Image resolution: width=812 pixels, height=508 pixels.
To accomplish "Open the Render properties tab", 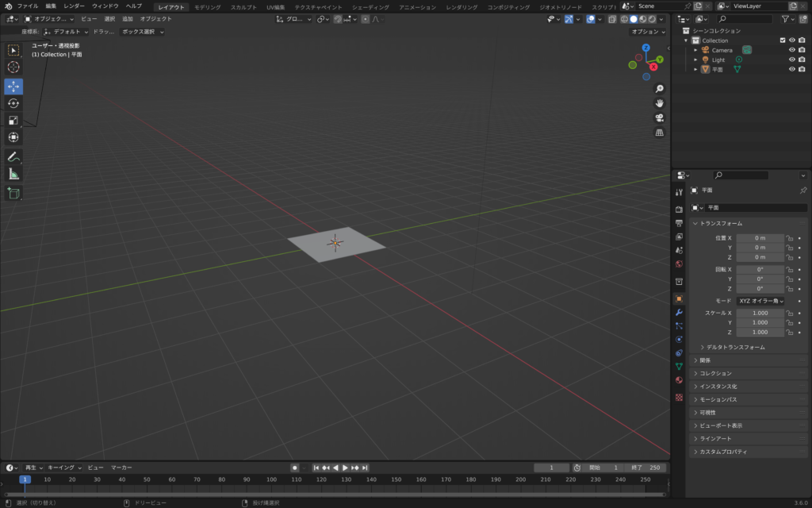I will 679,210.
